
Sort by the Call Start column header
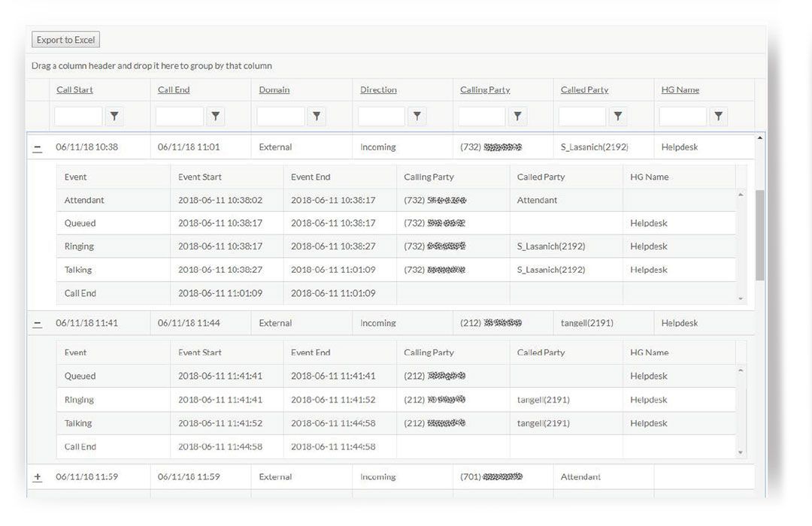point(74,89)
